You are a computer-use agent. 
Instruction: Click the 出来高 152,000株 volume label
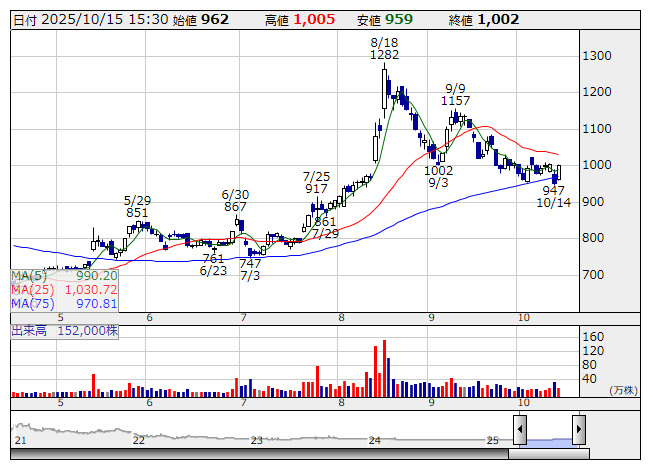click(65, 331)
